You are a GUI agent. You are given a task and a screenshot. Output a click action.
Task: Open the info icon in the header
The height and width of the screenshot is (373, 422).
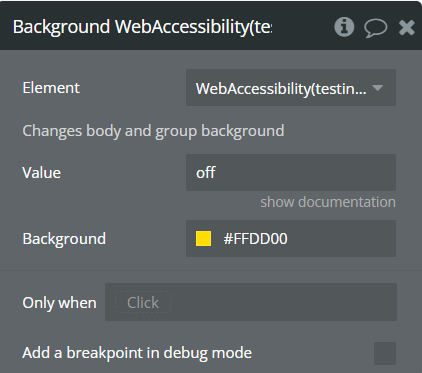coord(344,27)
